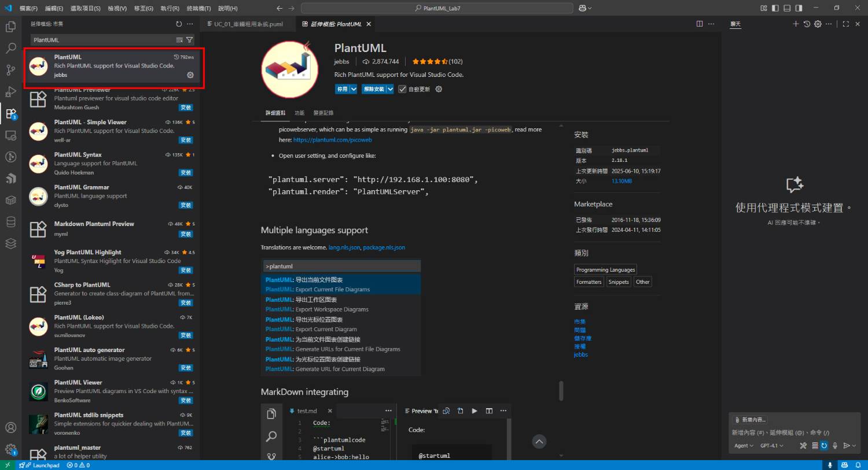Expand the dropdown arrow next to 解除安裝

pos(390,89)
